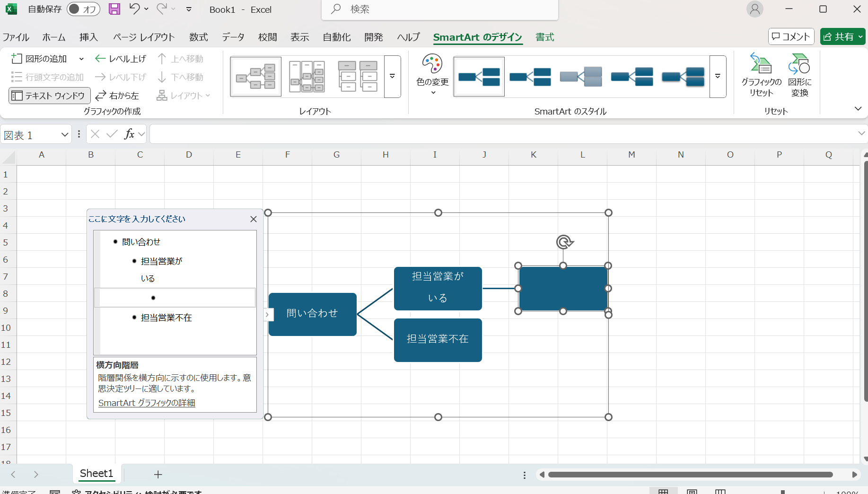Click the insert function fx icon
Image resolution: width=868 pixels, height=494 pixels.
click(x=129, y=134)
